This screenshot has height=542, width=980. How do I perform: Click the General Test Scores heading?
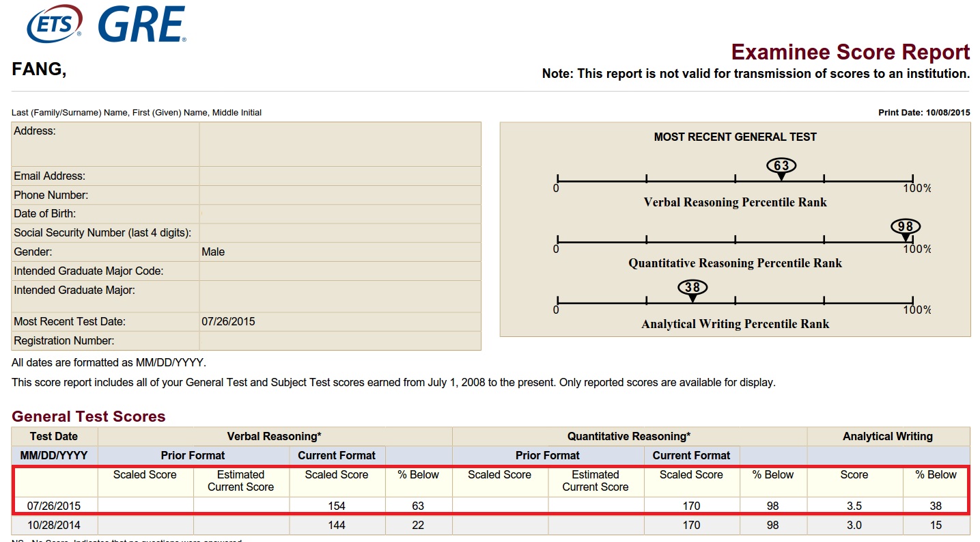89,416
